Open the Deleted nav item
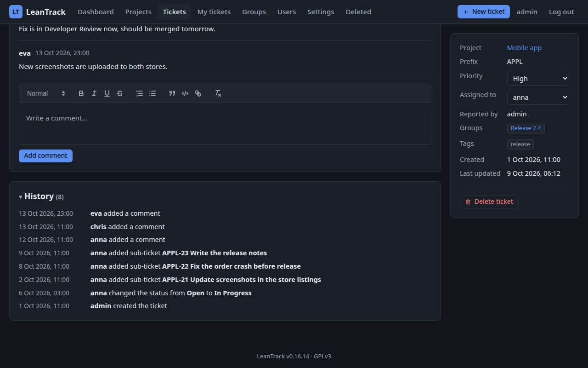Image resolution: width=588 pixels, height=368 pixels. pos(358,12)
